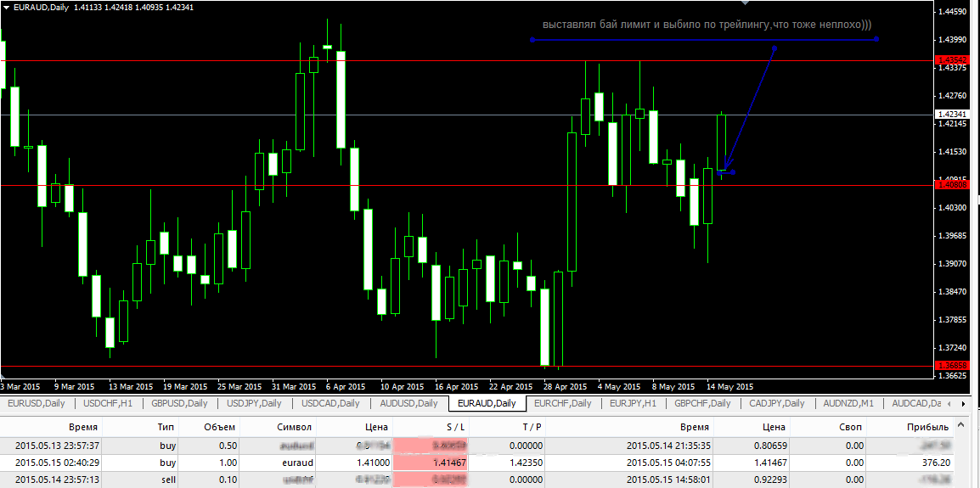This screenshot has height=488, width=980.
Task: Click the red 1.36858 price level label
Action: point(953,365)
